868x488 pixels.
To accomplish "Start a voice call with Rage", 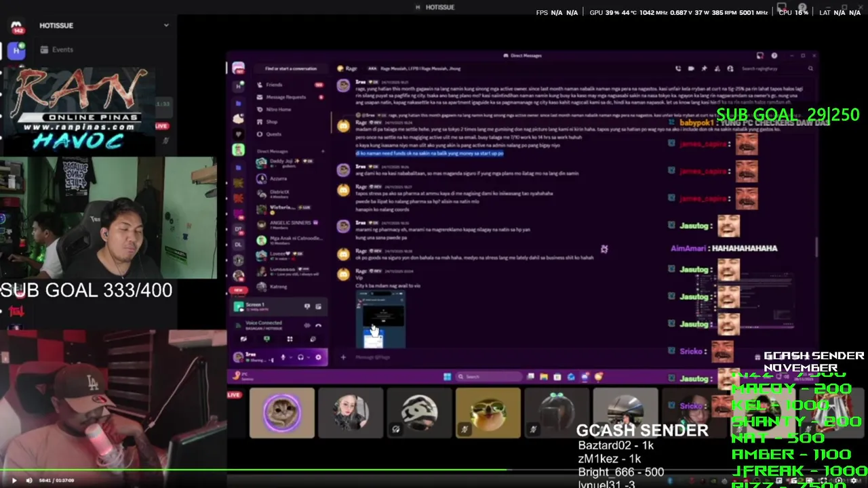I will tap(678, 68).
